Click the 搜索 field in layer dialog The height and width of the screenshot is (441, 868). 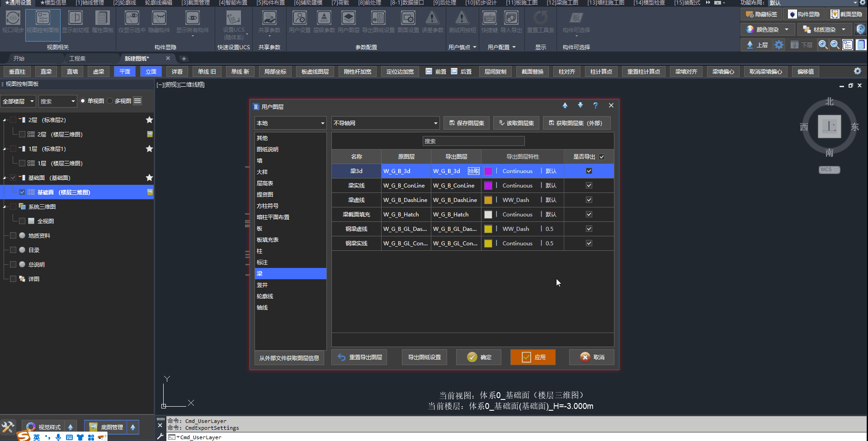(473, 141)
